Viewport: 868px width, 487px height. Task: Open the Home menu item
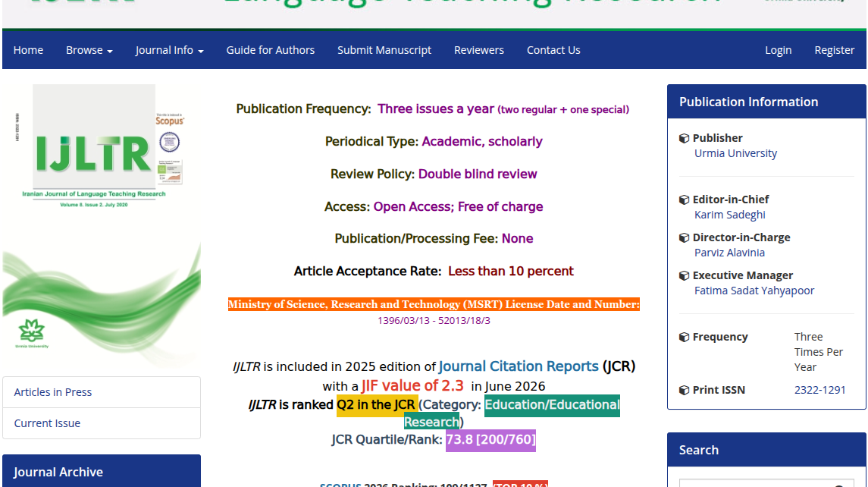[28, 50]
